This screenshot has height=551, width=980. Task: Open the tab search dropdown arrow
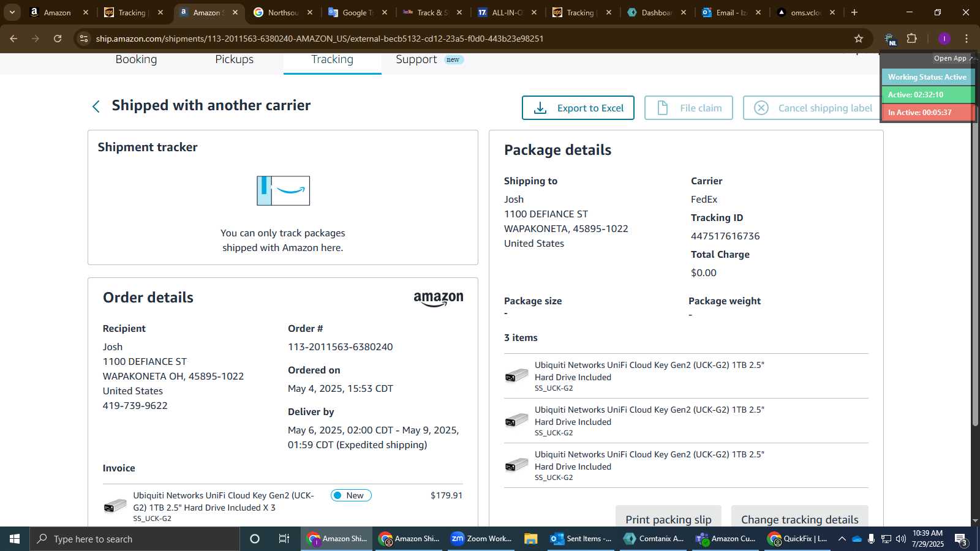click(x=12, y=12)
